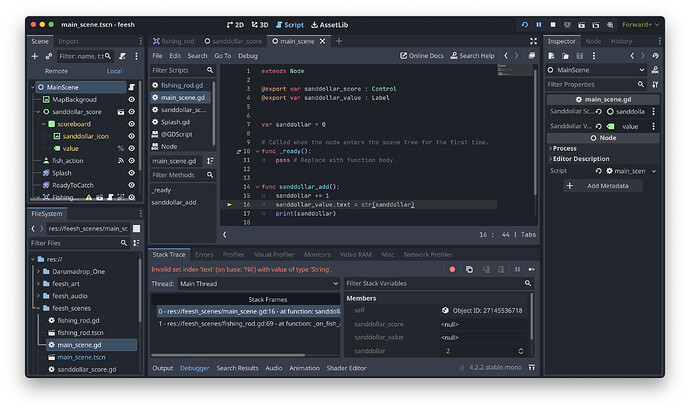Open the Thread dropdown
The image size is (690, 411).
tap(259, 284)
